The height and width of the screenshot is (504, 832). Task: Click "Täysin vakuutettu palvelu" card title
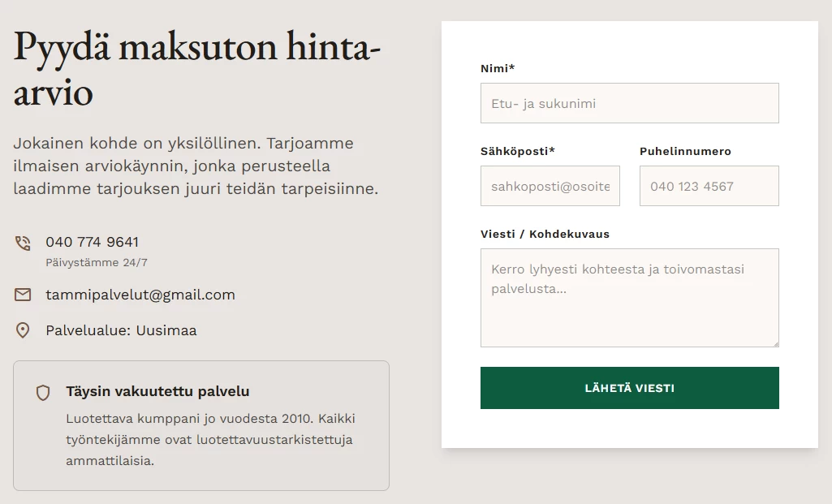pos(157,391)
